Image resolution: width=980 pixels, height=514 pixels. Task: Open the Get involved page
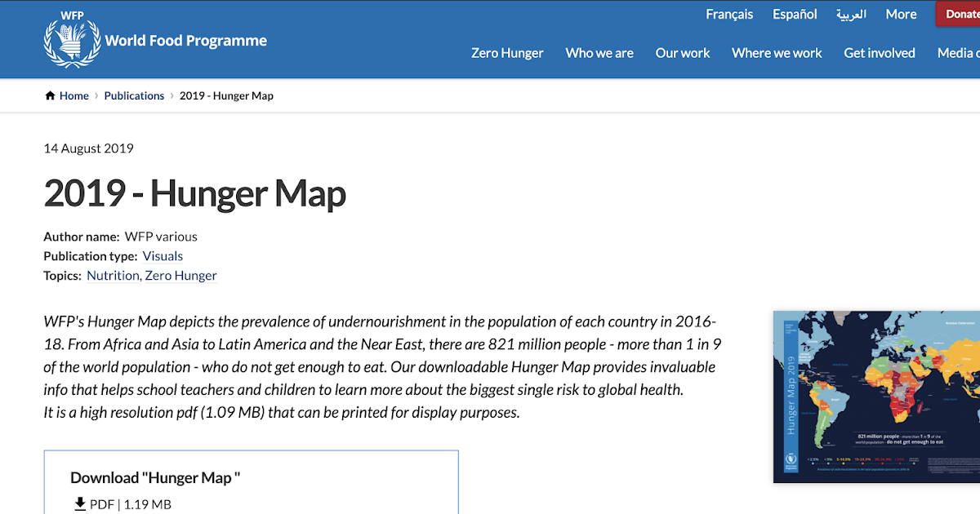point(880,52)
